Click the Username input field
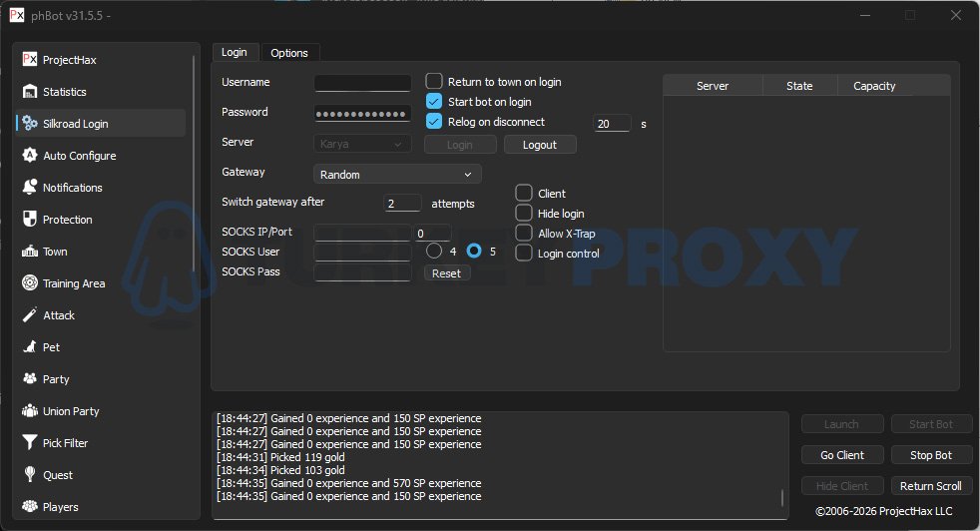 [362, 83]
